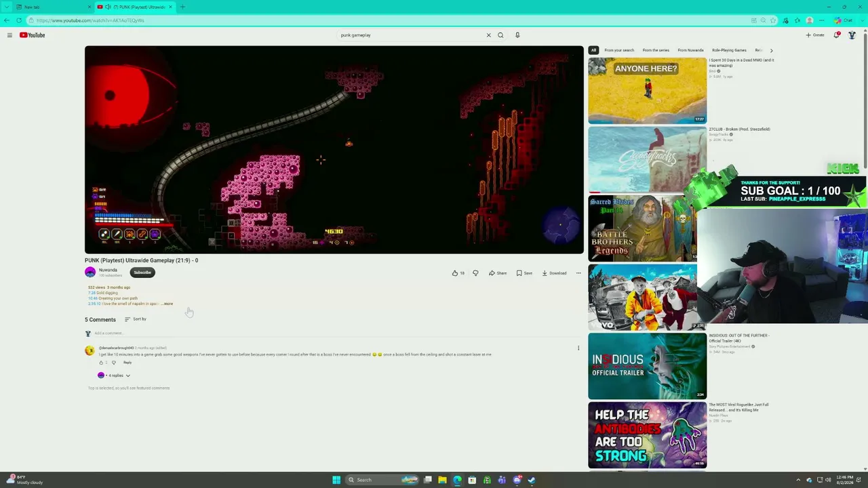Select the From your search chip
This screenshot has width=868, height=488.
point(619,50)
